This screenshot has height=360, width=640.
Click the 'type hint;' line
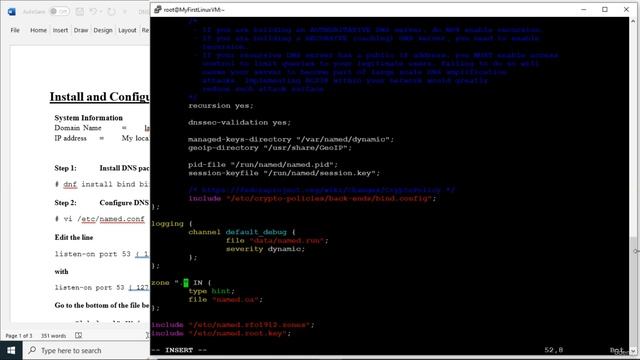tap(212, 291)
